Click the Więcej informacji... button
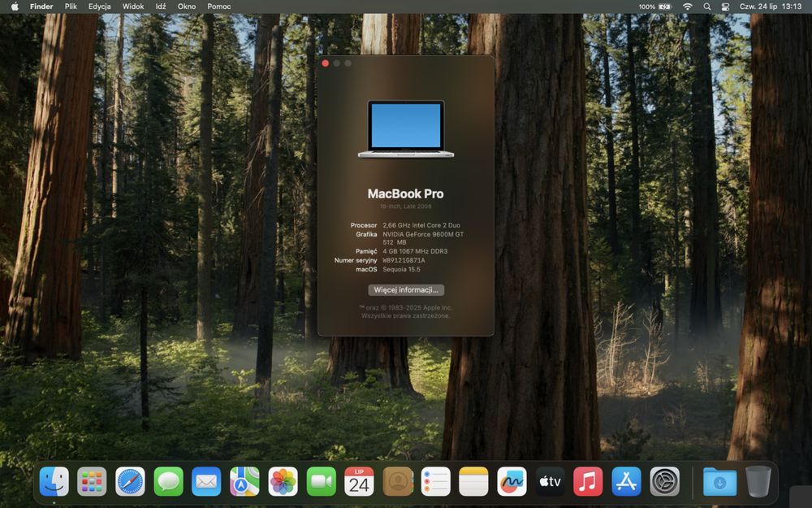The width and height of the screenshot is (812, 508). pos(406,290)
